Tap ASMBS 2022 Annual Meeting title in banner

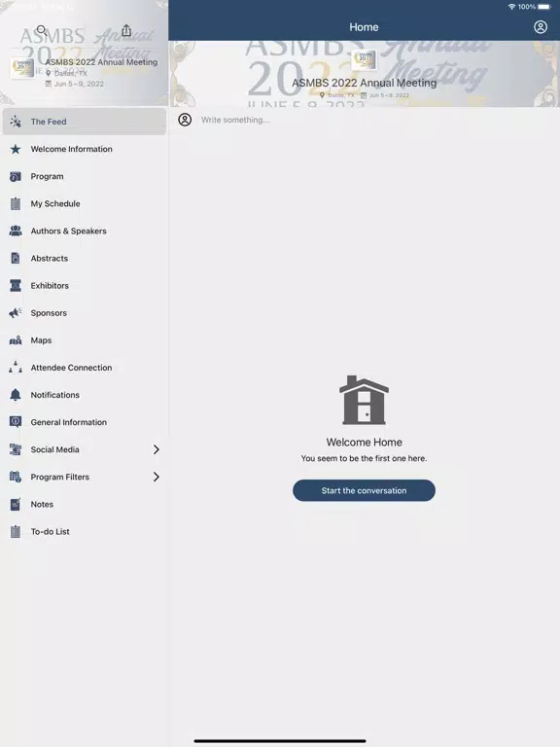pos(364,83)
